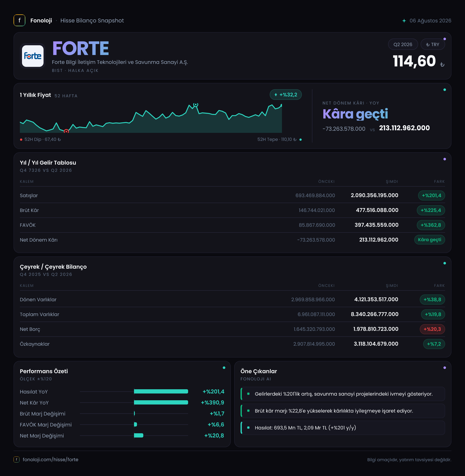The image size is (465, 476).
Task: Click the large 'Kâra geçti' heading
Action: pos(355,114)
